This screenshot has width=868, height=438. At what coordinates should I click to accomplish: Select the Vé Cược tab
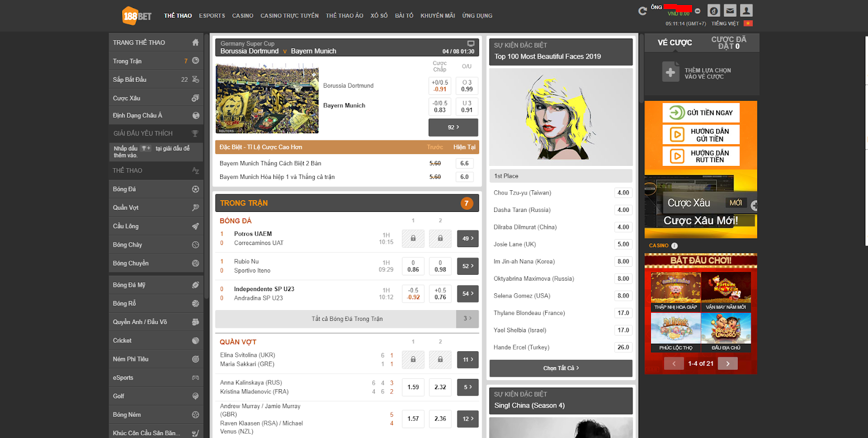[x=675, y=42]
